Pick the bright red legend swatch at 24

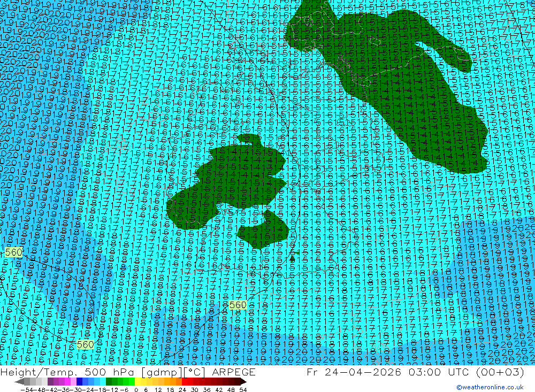pos(185,382)
